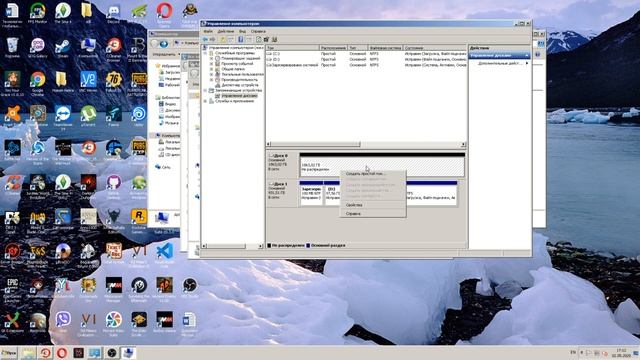
Task: Open Google Chrome desktop icon
Action: (38, 81)
